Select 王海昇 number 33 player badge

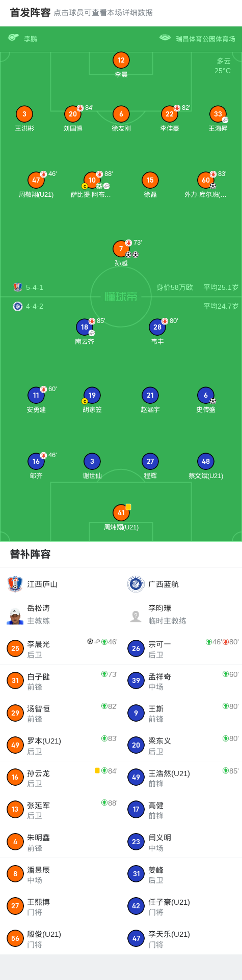218,114
